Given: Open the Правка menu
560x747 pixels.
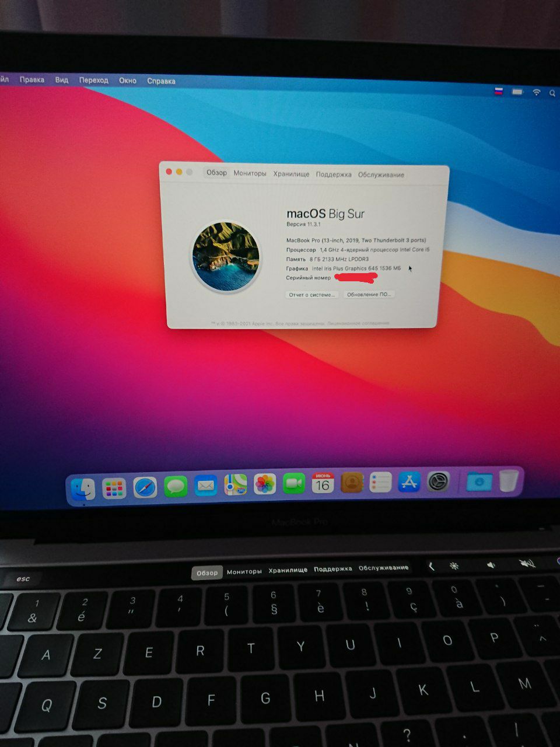Looking at the screenshot, I should tap(32, 79).
